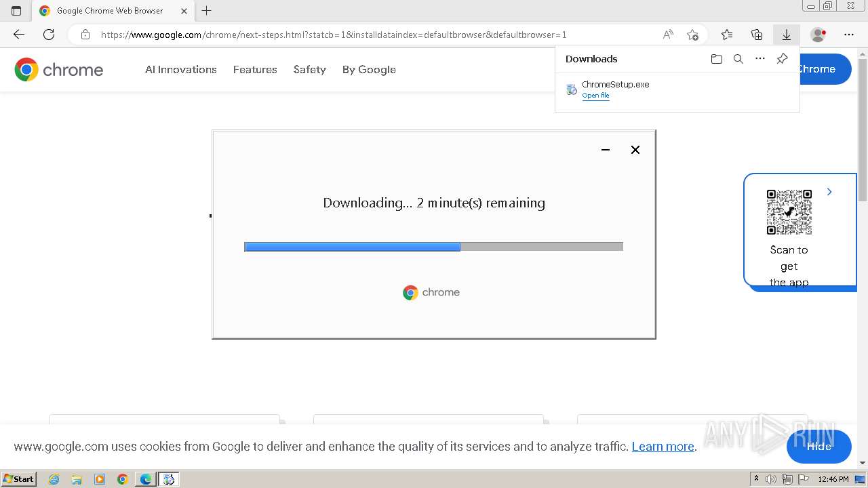Select the Google Chrome Web Browser tab

(113, 11)
